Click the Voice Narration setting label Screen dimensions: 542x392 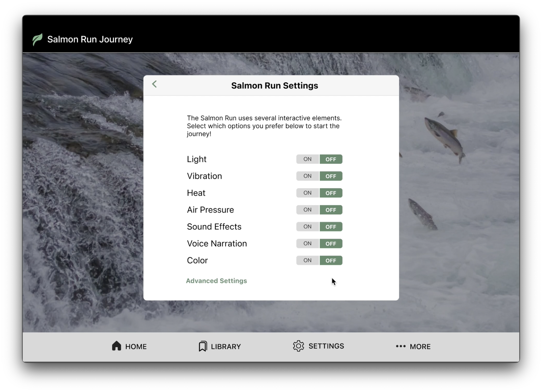[217, 244]
